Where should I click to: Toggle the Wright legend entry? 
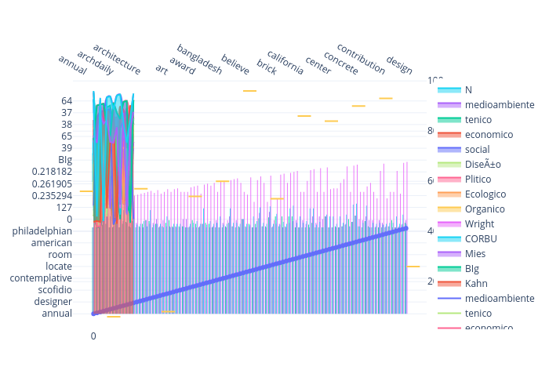click(479, 223)
